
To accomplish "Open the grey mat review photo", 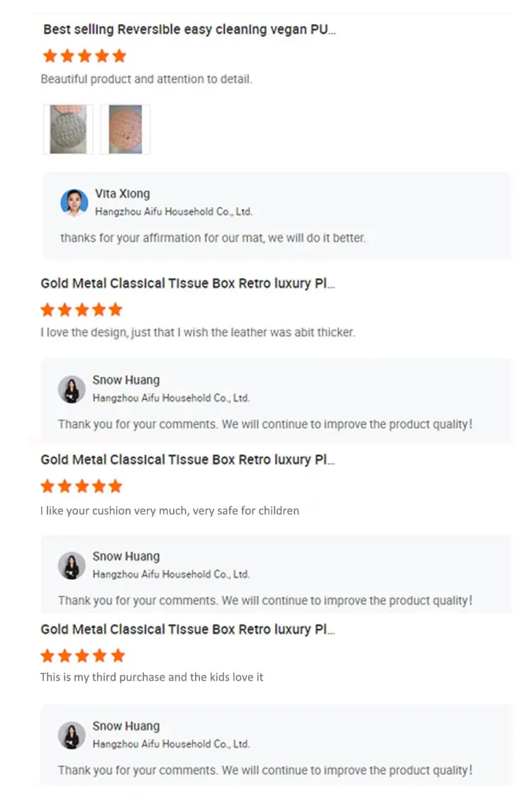I will [x=68, y=129].
